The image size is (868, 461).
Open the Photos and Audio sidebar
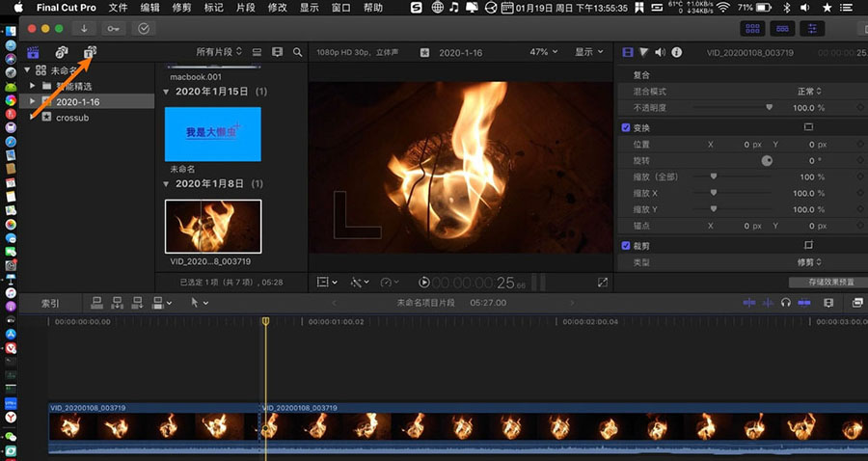coord(62,52)
